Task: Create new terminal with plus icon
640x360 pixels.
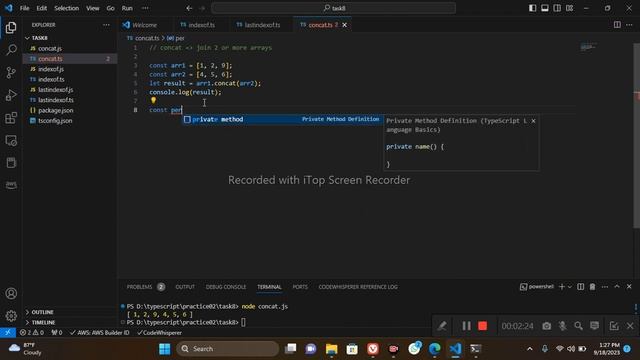Action: (x=562, y=287)
